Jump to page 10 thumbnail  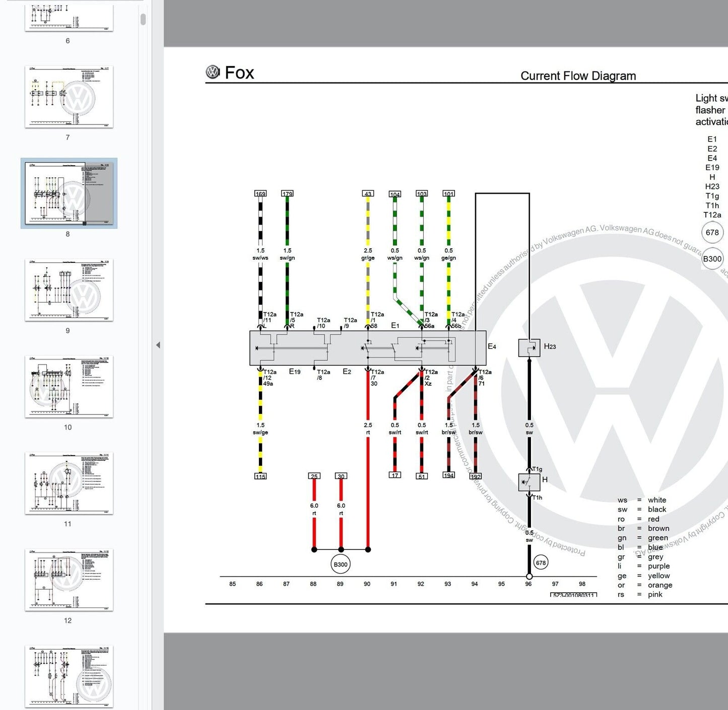tap(69, 387)
